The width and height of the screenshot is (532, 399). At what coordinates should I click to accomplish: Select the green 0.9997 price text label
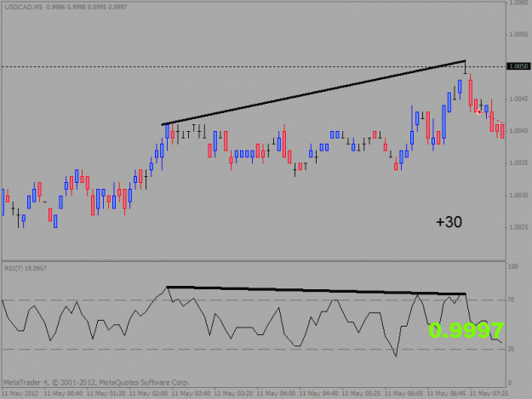[x=466, y=330]
